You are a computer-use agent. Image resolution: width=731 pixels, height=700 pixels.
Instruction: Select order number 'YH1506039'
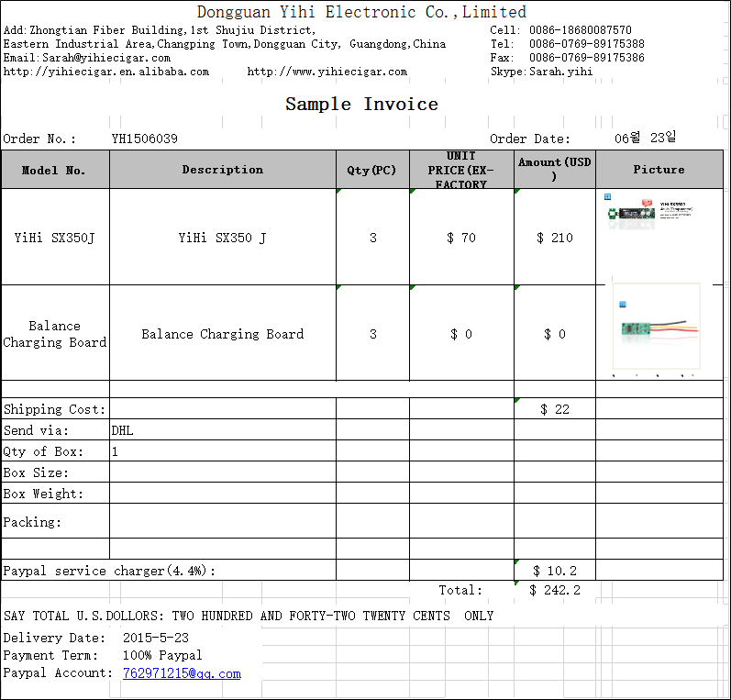pos(145,139)
